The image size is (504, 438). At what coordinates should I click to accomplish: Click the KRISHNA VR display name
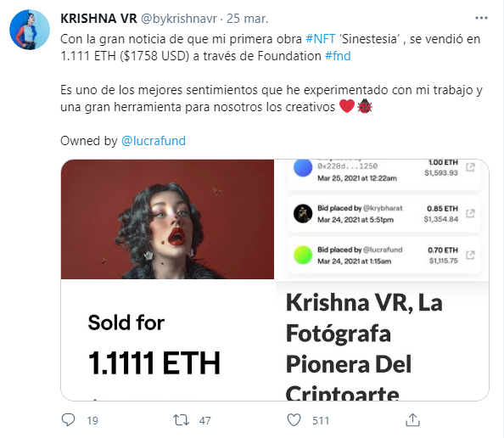(x=98, y=19)
